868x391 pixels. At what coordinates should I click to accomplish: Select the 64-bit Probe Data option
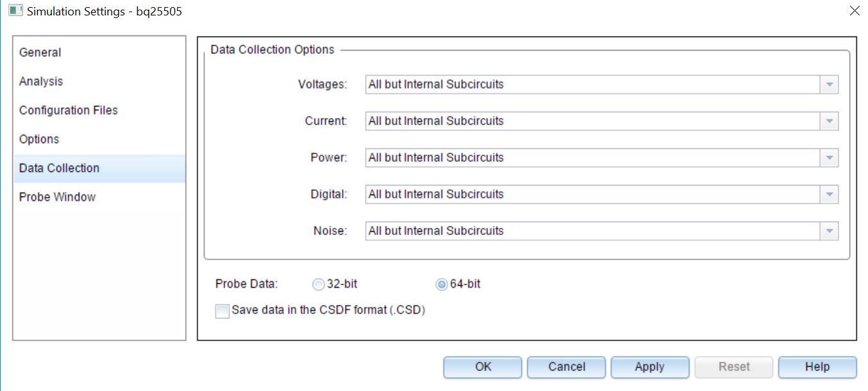coord(441,284)
